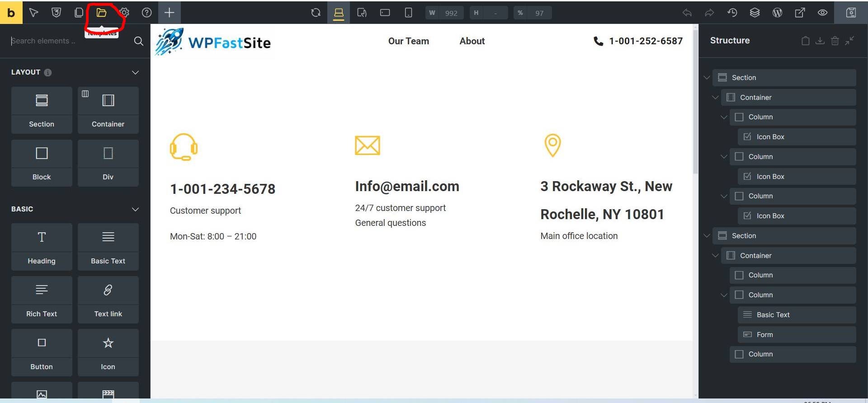Click the Search elements input field

click(x=70, y=41)
